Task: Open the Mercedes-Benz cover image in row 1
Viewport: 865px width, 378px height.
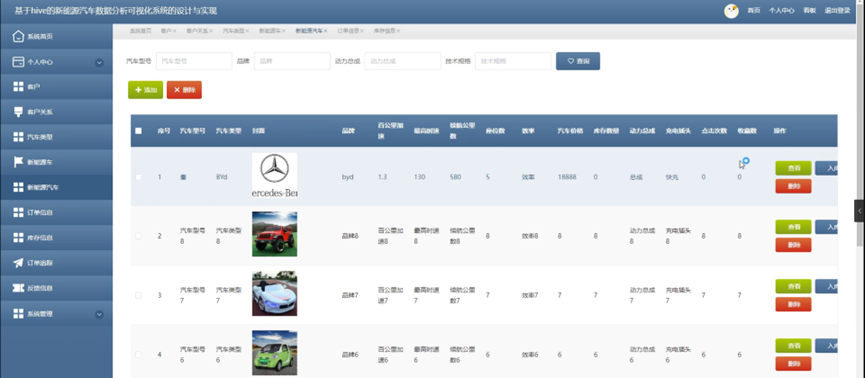Action: point(275,176)
